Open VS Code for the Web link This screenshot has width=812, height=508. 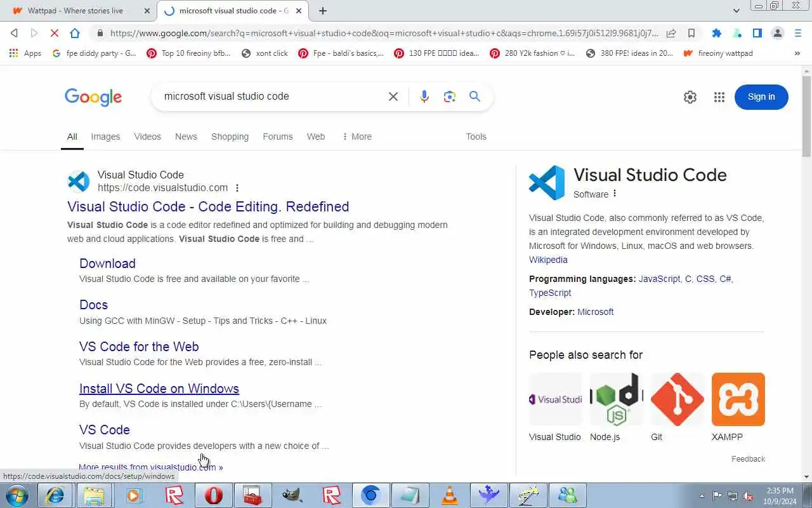click(x=139, y=347)
